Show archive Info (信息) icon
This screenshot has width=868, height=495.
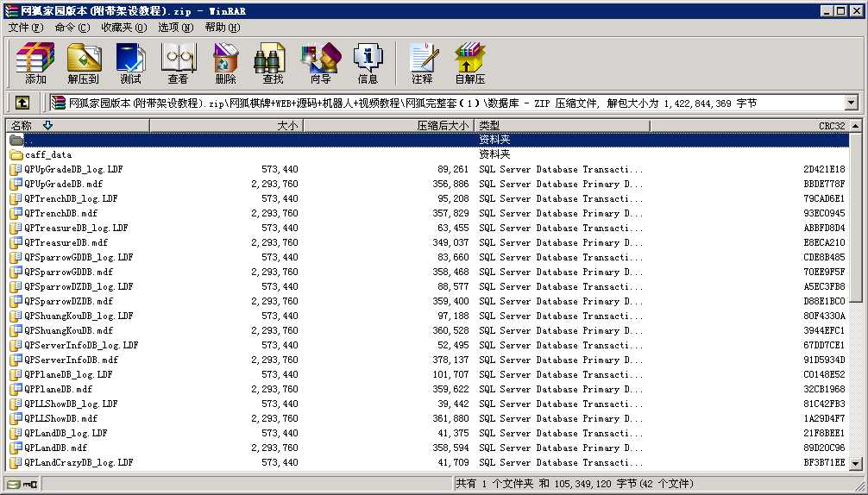tap(368, 63)
